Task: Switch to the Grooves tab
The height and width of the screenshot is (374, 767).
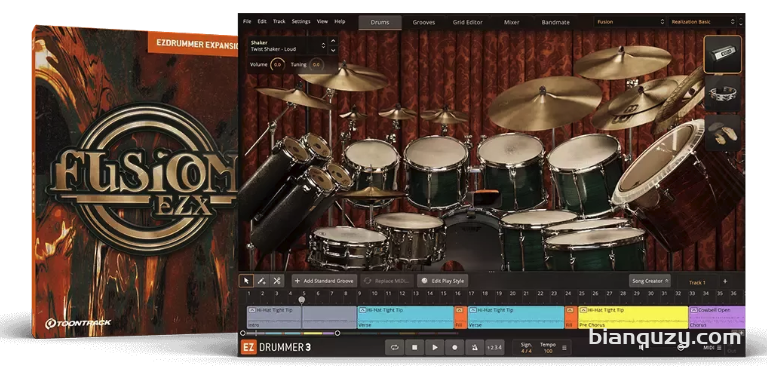Action: [423, 22]
